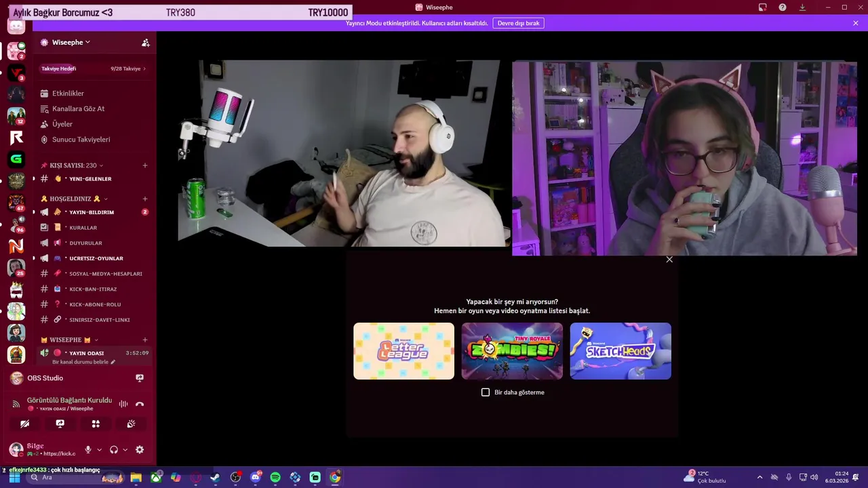Open headphone output options arrow
This screenshot has width=868, height=488.
(125, 449)
